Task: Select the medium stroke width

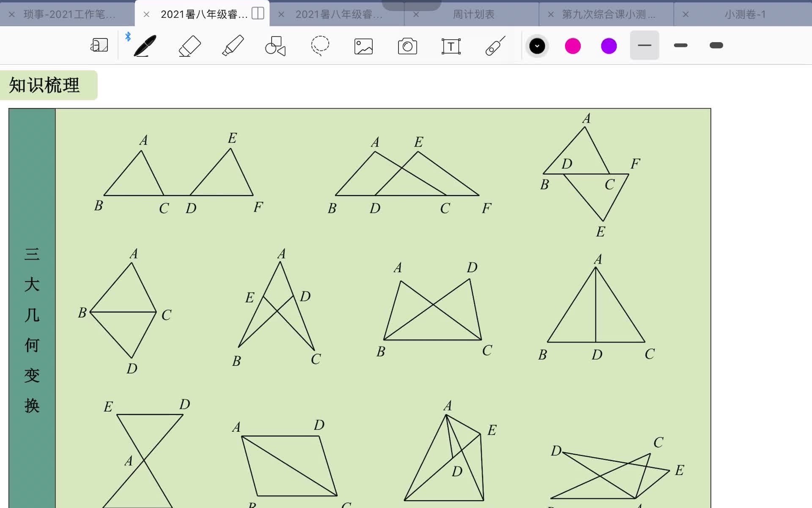Action: coord(680,45)
